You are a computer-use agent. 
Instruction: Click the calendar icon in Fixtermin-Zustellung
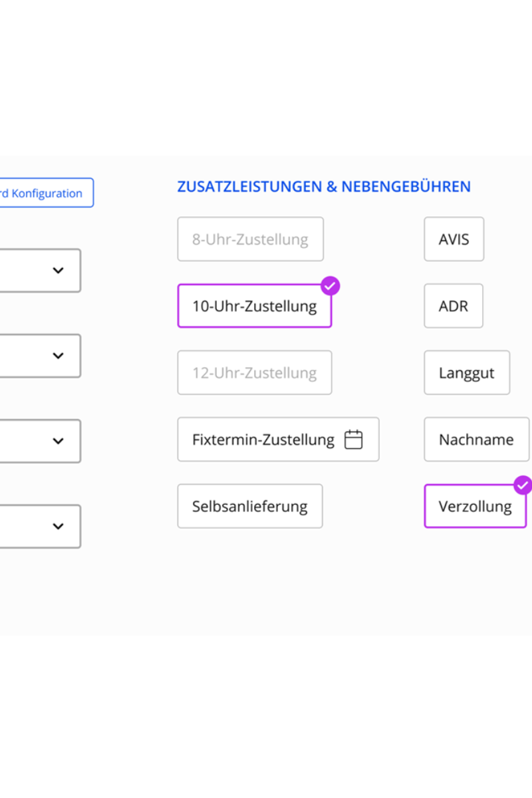pos(354,440)
